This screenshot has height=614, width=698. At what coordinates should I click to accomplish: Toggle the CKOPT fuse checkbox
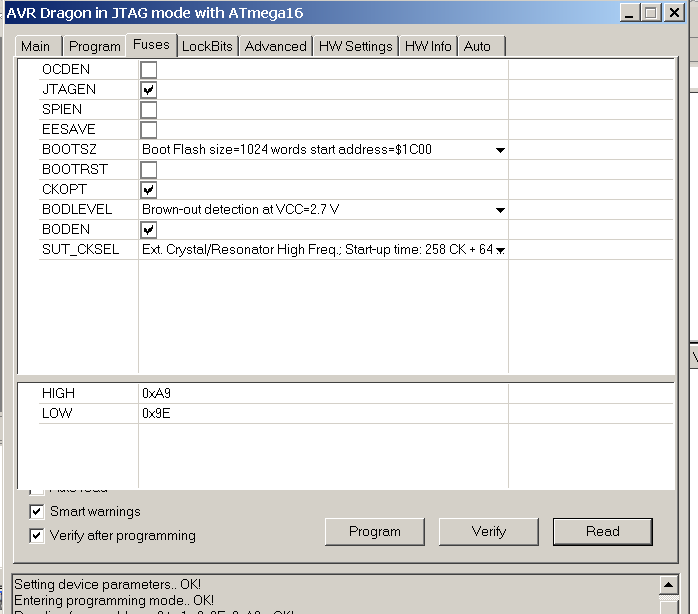pos(149,190)
